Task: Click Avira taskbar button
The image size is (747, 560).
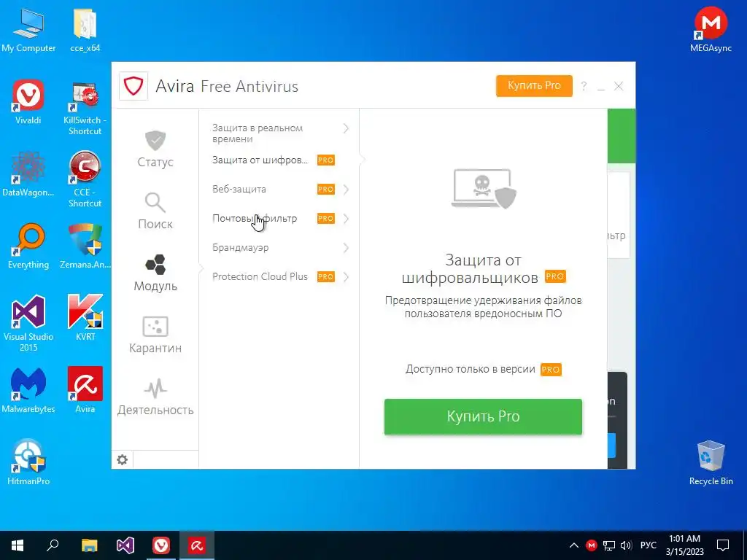Action: 196,545
